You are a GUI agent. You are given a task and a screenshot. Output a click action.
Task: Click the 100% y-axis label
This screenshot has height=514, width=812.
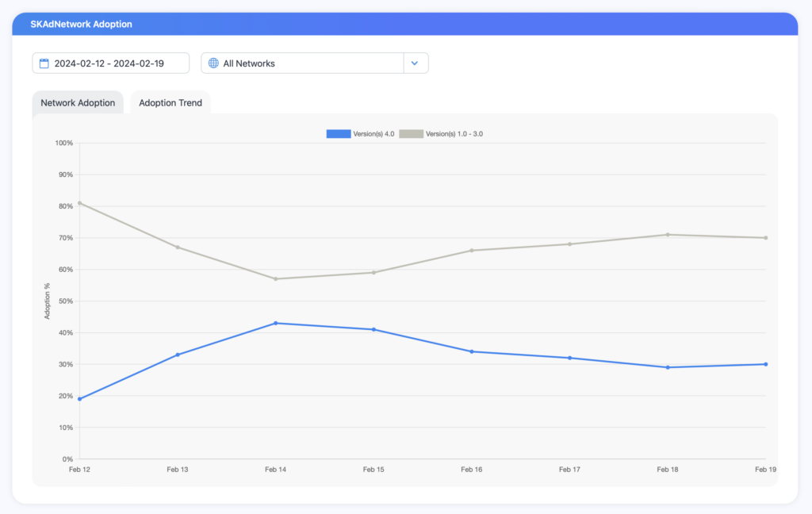pyautogui.click(x=64, y=143)
